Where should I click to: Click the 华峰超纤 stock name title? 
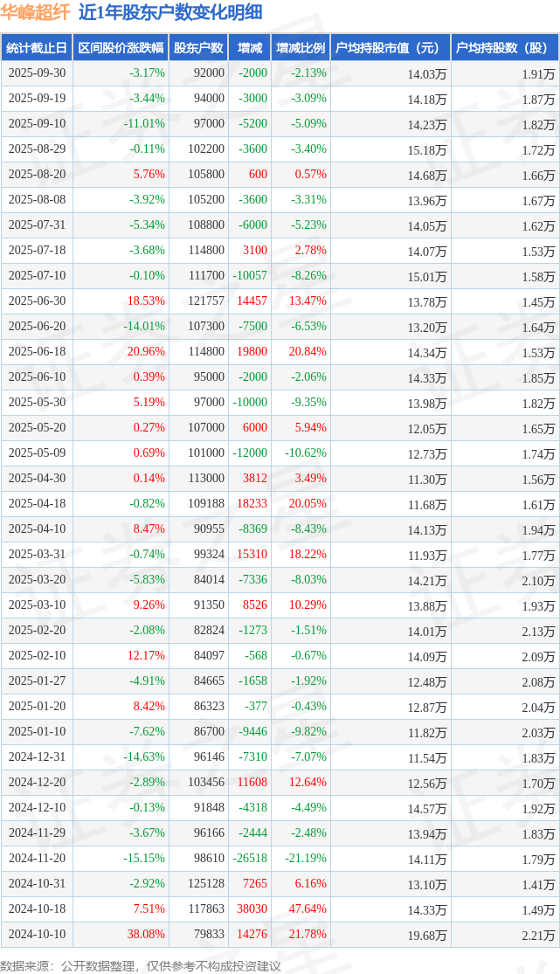pos(36,13)
